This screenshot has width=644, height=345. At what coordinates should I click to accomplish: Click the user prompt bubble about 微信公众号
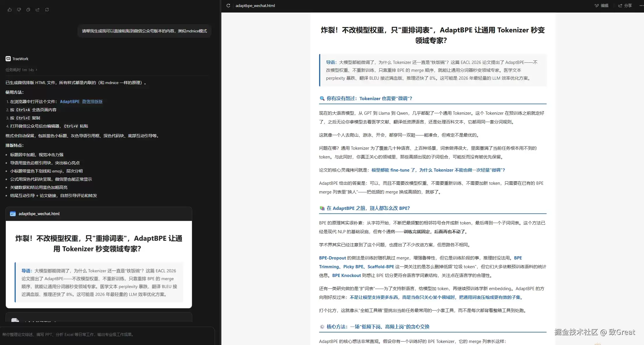[x=144, y=31]
